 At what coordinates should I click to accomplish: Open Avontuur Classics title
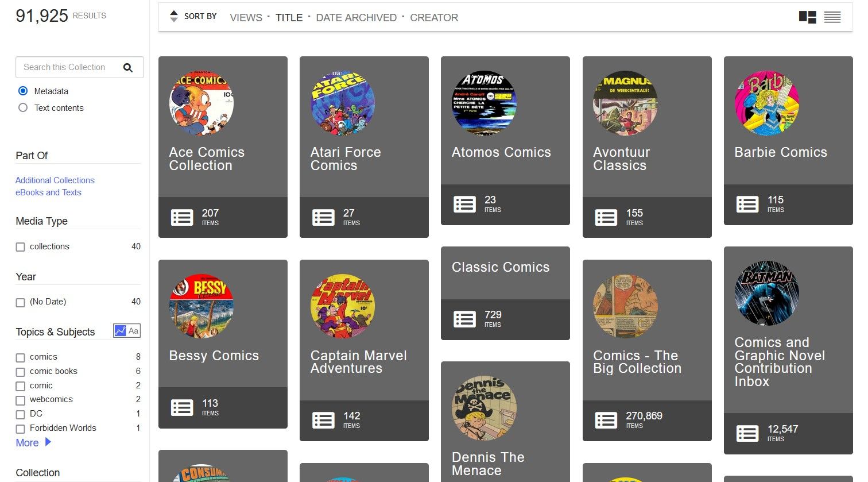pos(622,159)
